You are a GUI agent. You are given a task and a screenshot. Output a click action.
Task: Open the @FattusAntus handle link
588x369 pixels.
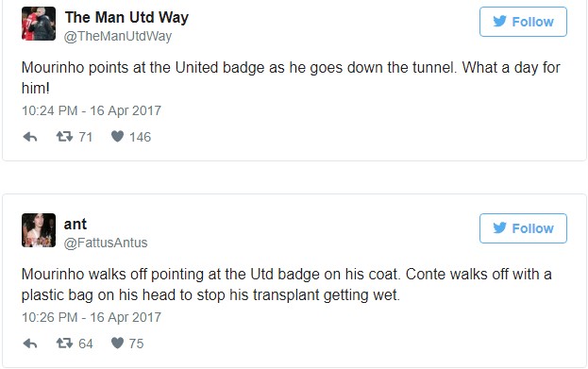(x=106, y=243)
